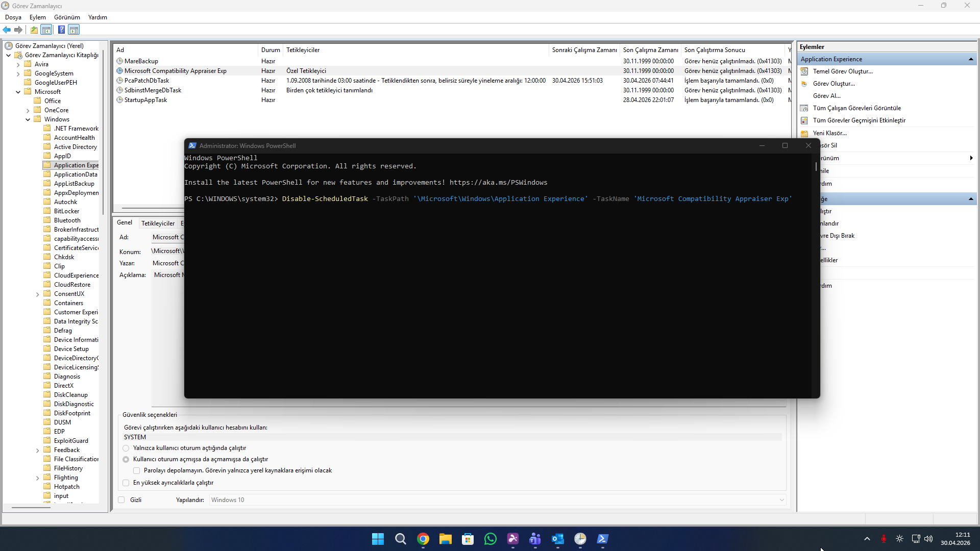This screenshot has width=980, height=551.
Task: Open the Yardım menu
Action: coord(97,17)
